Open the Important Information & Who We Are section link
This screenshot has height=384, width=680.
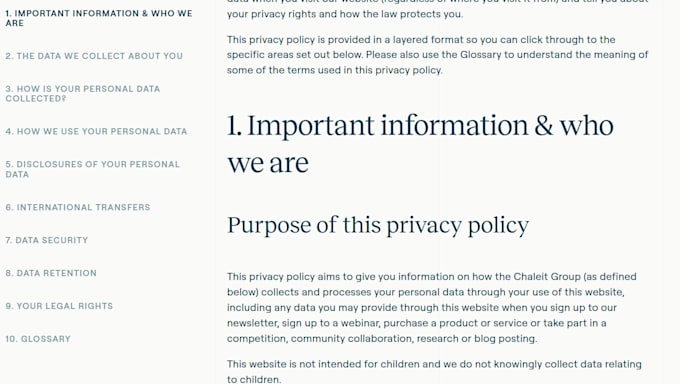coord(99,18)
